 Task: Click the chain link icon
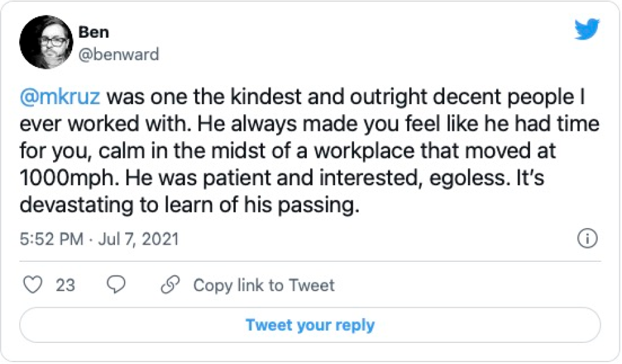click(171, 285)
